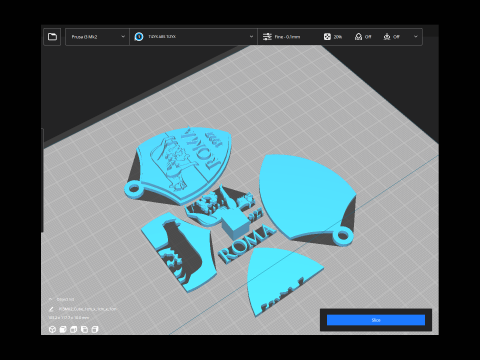Expand the object list arrow

(x=51, y=299)
